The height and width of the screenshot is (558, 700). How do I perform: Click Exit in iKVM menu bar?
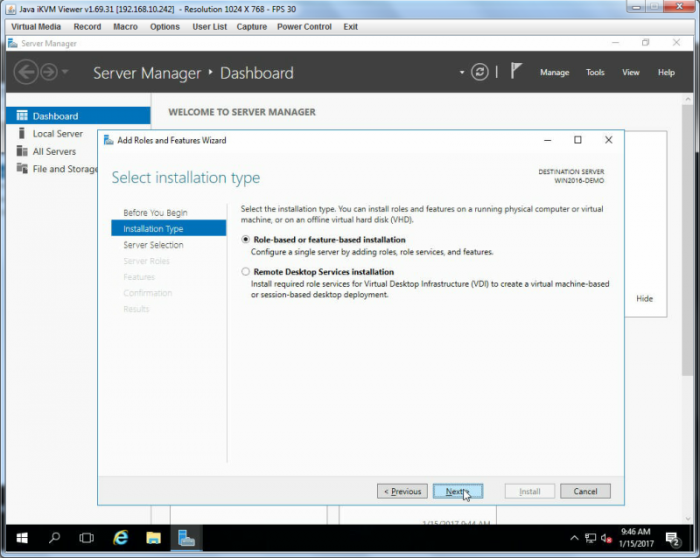(350, 27)
